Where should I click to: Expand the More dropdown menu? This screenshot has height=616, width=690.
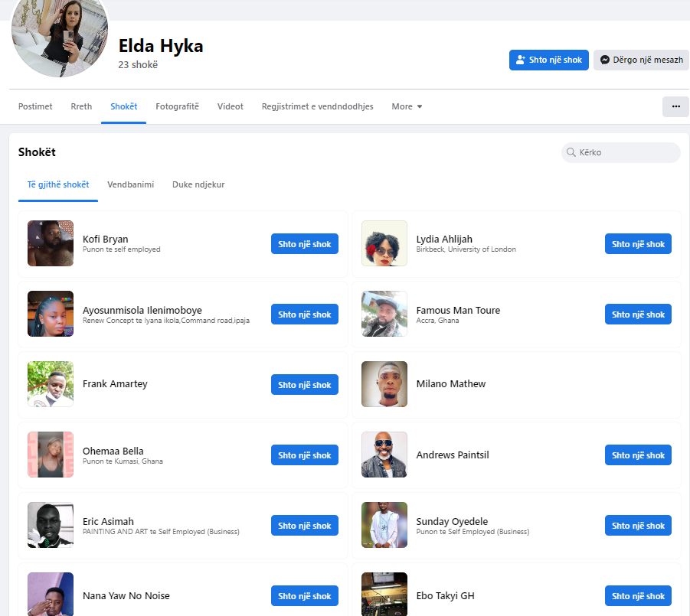point(407,106)
